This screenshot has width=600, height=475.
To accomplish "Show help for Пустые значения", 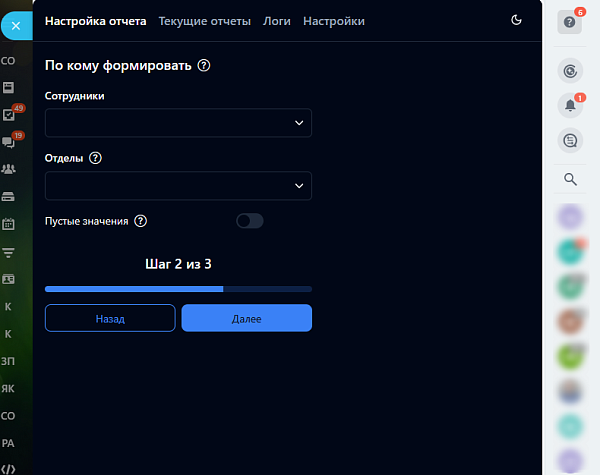I will [x=140, y=221].
